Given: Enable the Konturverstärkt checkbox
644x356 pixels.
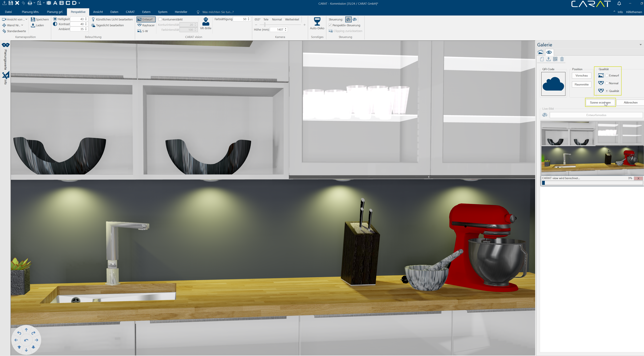Looking at the screenshot, I should 160,19.
